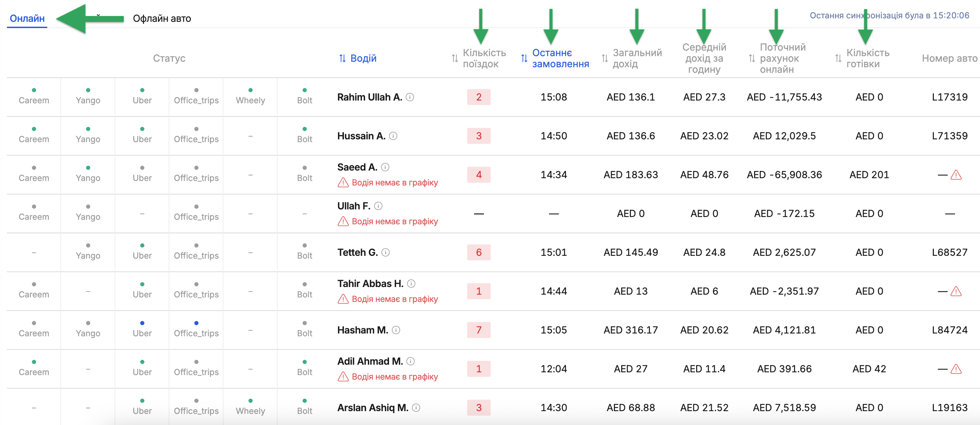Click car number warning icon in Adil Ahmad M. row
Image resolution: width=980 pixels, height=425 pixels.
tap(956, 369)
